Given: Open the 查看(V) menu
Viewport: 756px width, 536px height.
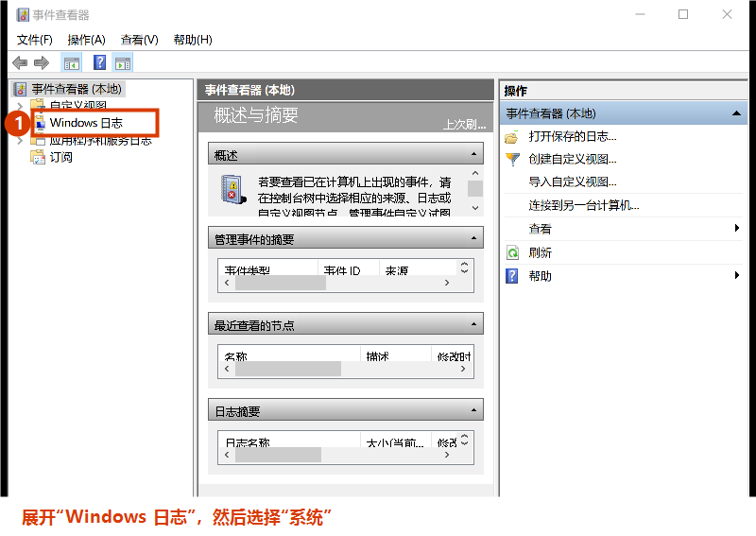Looking at the screenshot, I should (x=139, y=40).
